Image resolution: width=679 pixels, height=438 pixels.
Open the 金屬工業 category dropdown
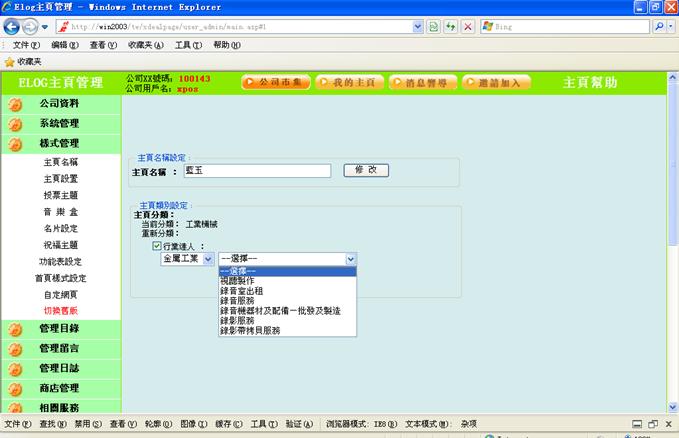click(208, 258)
